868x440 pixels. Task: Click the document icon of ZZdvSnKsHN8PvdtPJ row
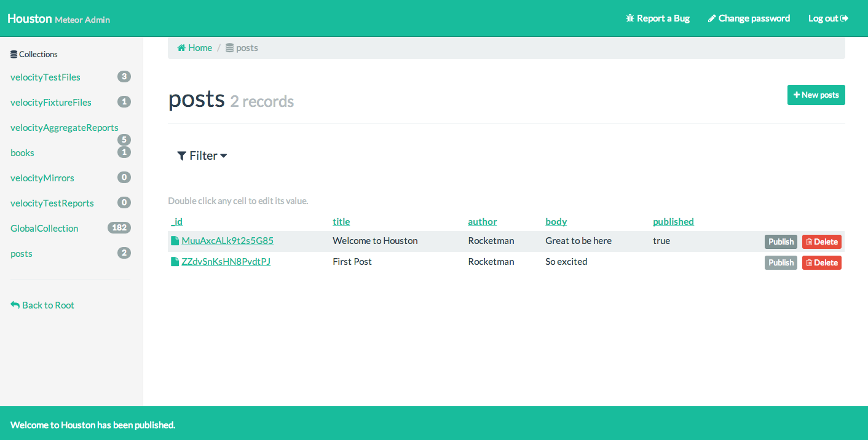pyautogui.click(x=175, y=262)
